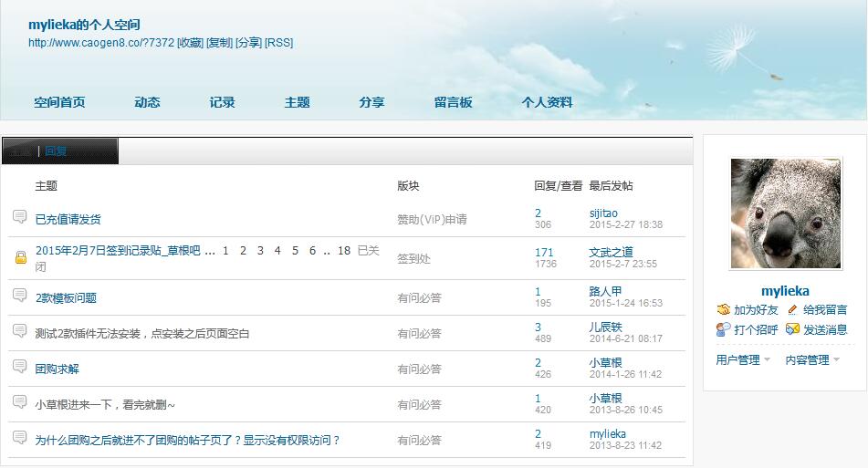This screenshot has height=468, width=868.
Task: Go to the 留言板 navigation tab
Action: pos(453,102)
